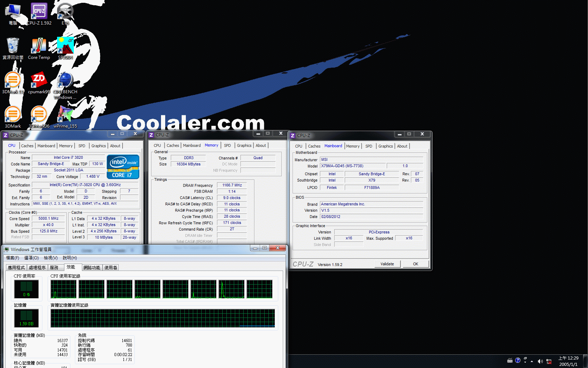Viewport: 588px width, 368px height.
Task: Click the processor name Intel Core i7 3820
Action: pyautogui.click(x=68, y=157)
